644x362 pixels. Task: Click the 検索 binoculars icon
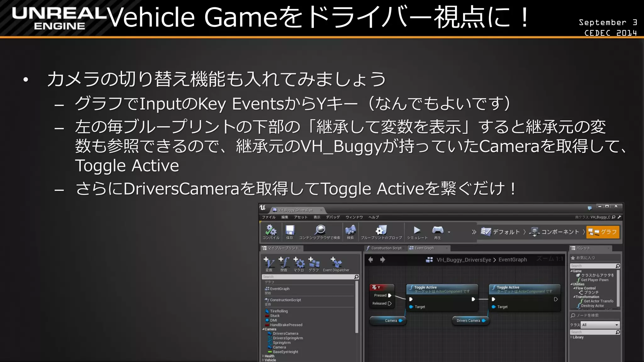click(350, 230)
